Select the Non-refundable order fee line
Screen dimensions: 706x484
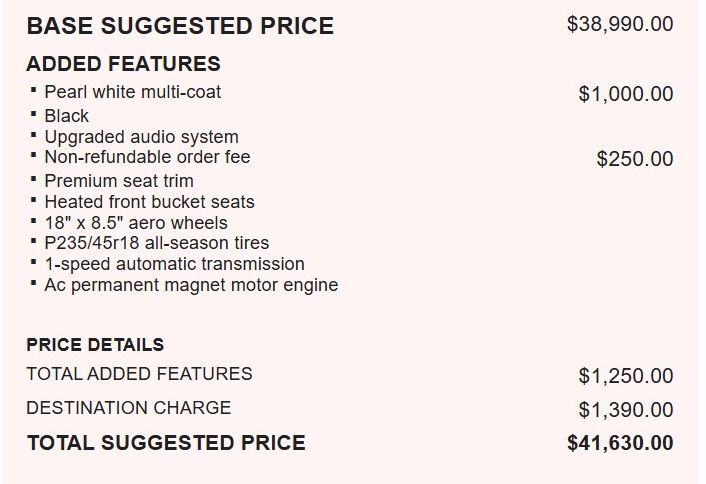(147, 157)
